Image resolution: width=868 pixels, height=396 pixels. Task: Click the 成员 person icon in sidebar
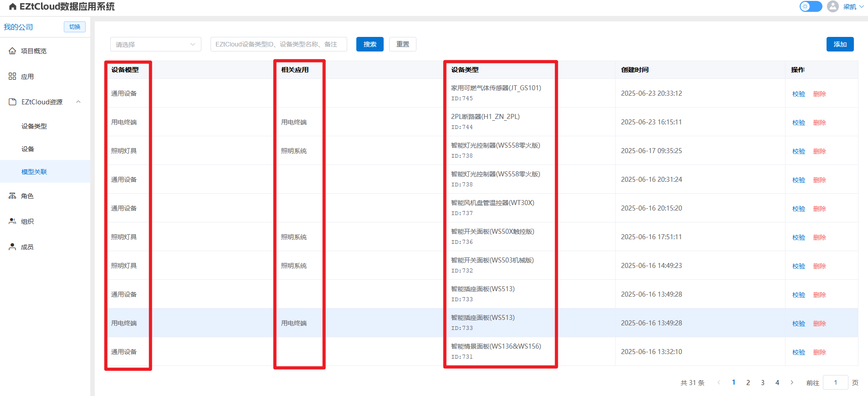pyautogui.click(x=12, y=247)
